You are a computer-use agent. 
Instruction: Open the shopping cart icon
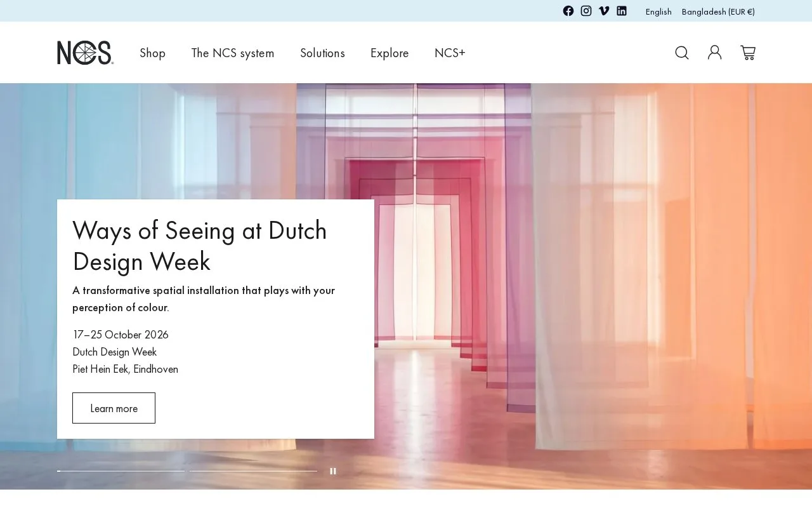(748, 53)
